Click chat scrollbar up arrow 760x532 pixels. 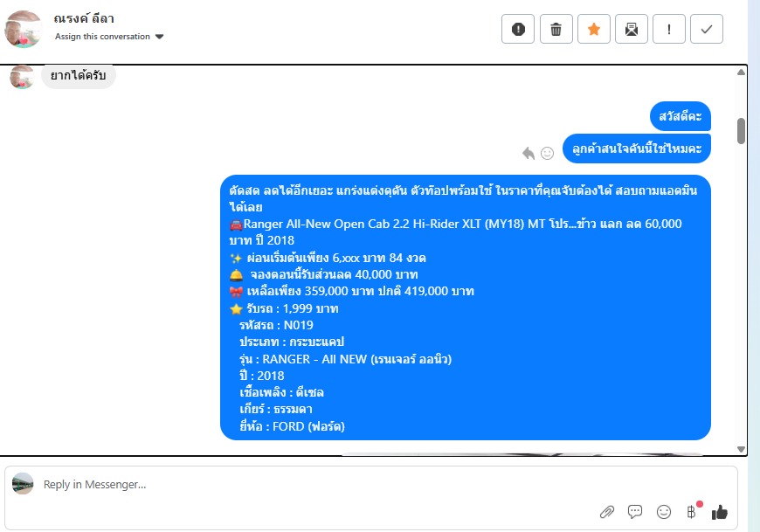[741, 73]
